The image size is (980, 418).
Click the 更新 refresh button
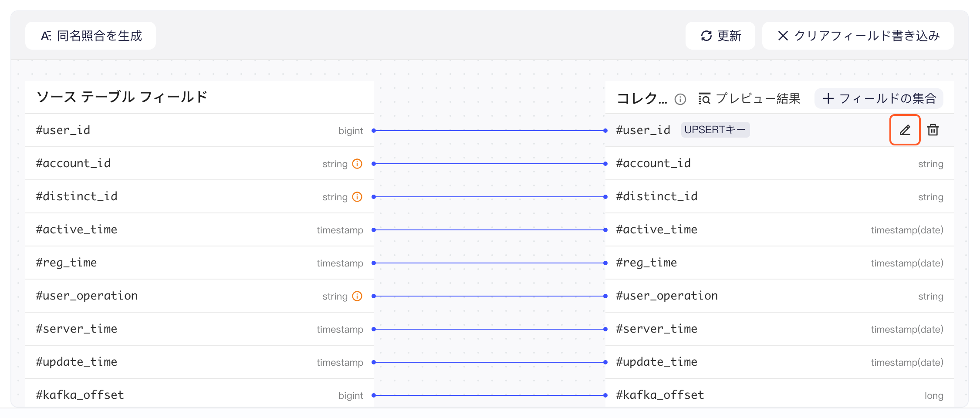click(x=720, y=36)
